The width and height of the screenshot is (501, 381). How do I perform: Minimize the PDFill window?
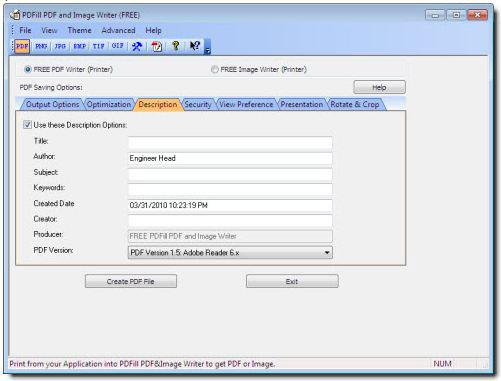(x=435, y=15)
